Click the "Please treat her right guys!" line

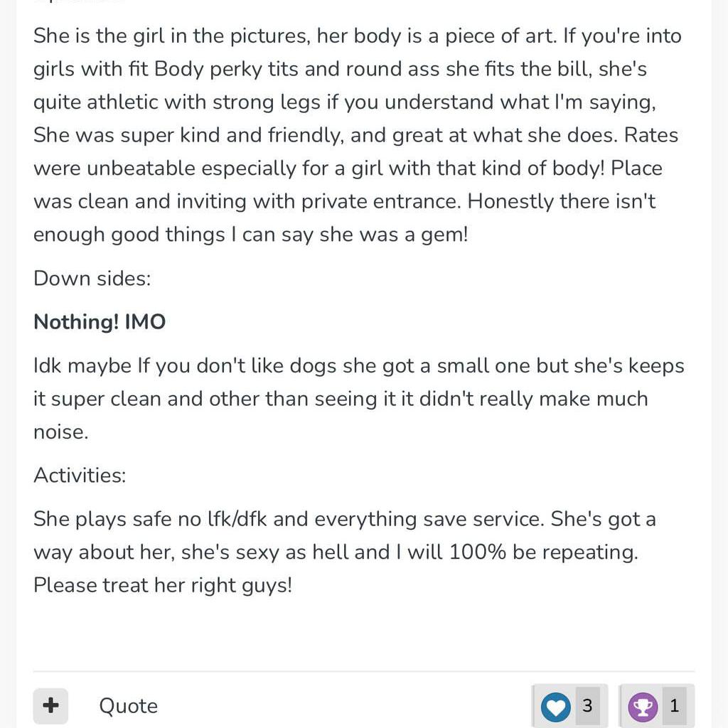(x=163, y=585)
